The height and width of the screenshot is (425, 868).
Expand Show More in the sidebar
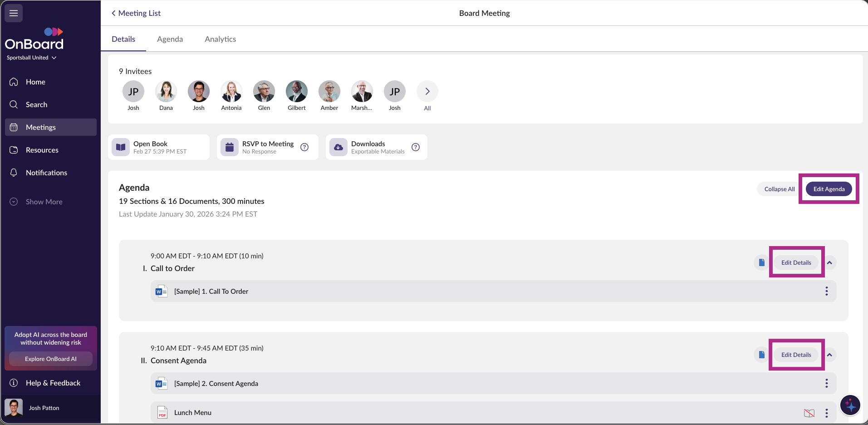[44, 202]
